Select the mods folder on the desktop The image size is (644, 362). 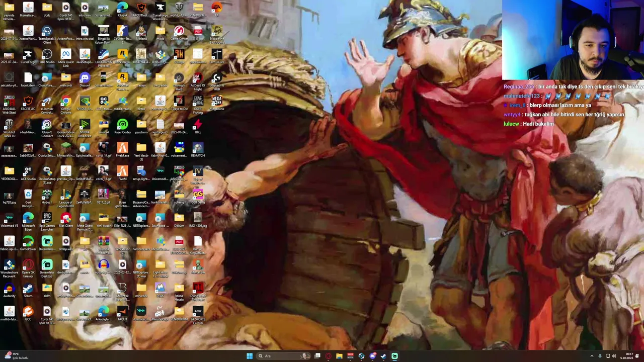(160, 33)
